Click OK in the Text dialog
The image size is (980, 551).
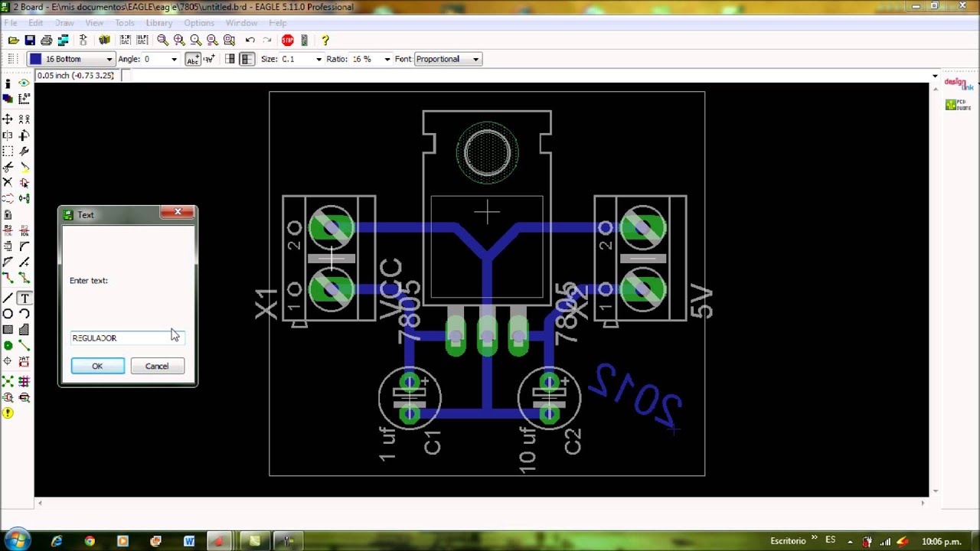97,366
